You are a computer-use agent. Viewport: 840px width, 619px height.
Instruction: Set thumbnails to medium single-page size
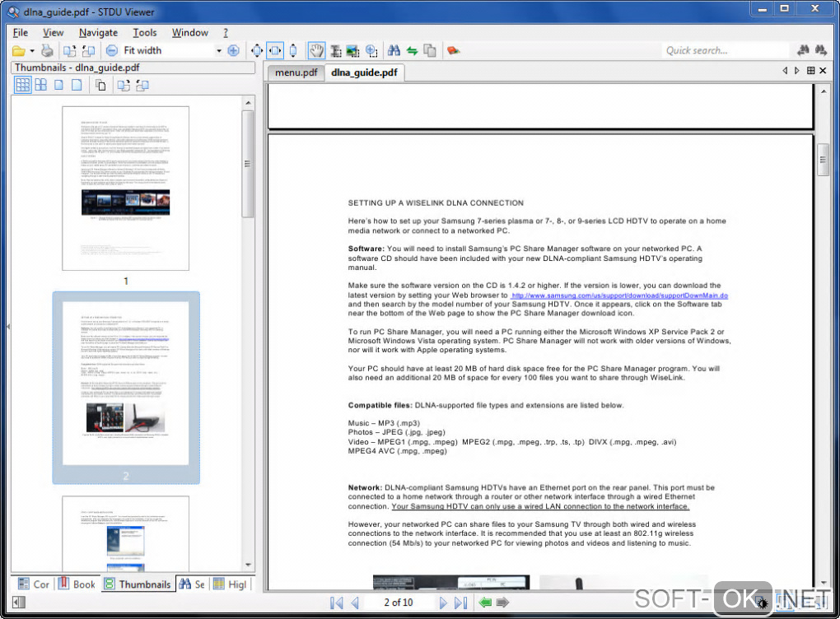59,85
